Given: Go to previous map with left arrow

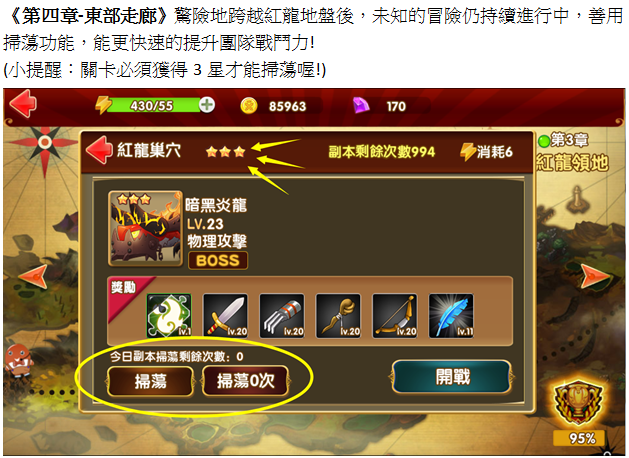Looking at the screenshot, I should coord(33,276).
